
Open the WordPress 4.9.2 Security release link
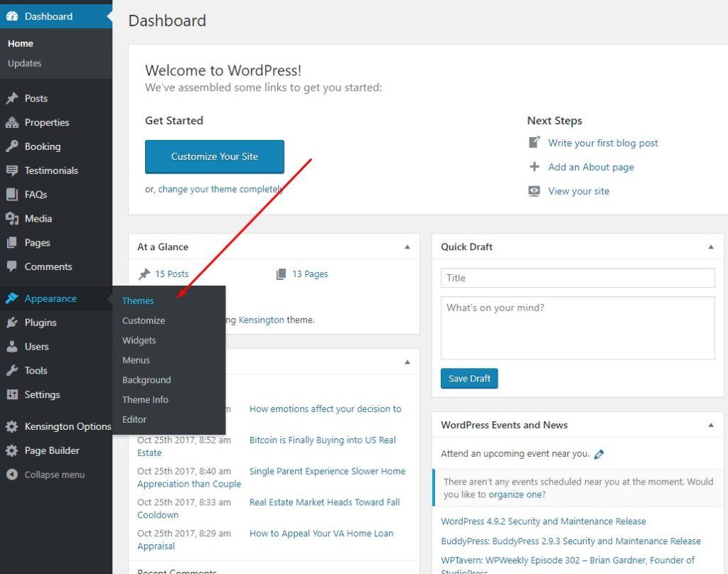543,521
